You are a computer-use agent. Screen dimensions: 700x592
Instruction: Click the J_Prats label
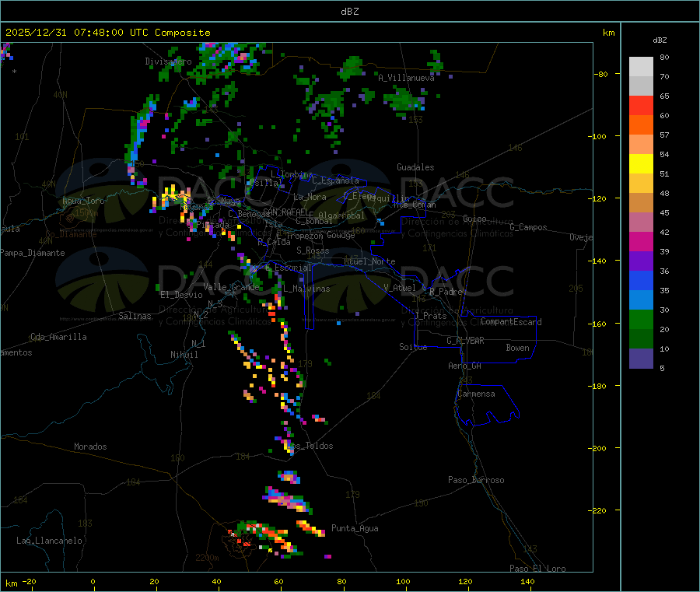click(431, 316)
